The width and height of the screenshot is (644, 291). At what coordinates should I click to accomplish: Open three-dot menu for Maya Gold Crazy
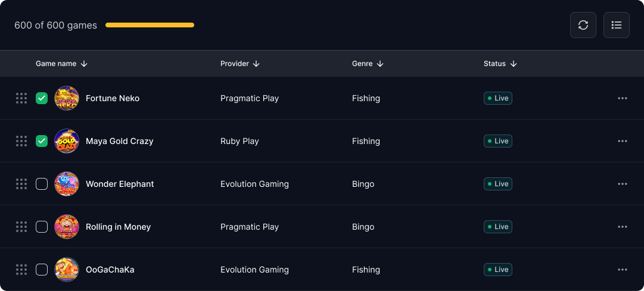(623, 141)
